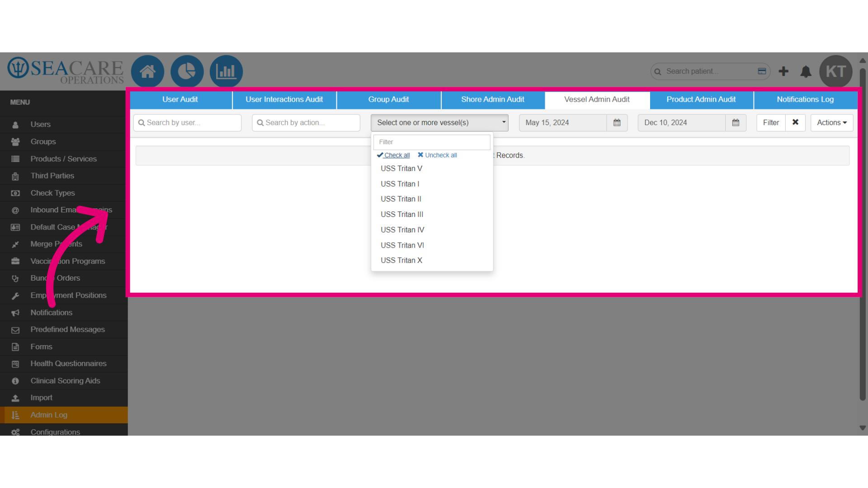Click the Products / Services list icon

click(15, 159)
